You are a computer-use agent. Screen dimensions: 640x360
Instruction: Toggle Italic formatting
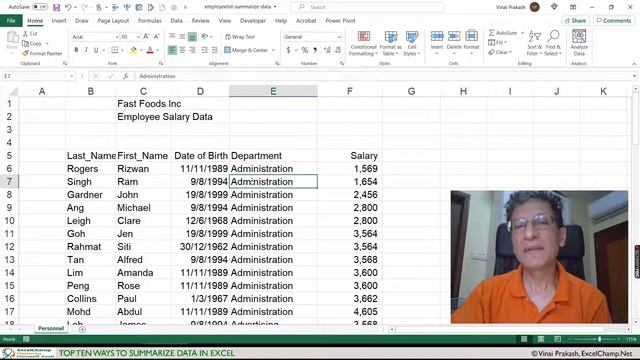coord(86,50)
